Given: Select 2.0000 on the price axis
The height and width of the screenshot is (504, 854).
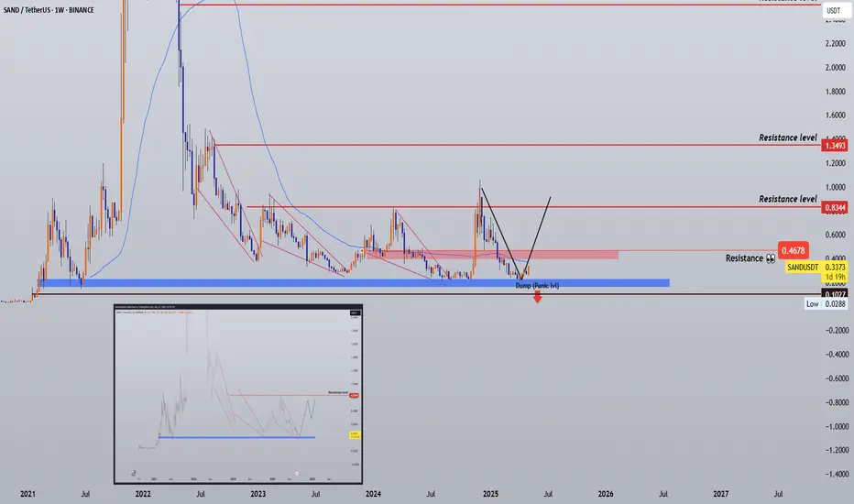Looking at the screenshot, I should (835, 68).
